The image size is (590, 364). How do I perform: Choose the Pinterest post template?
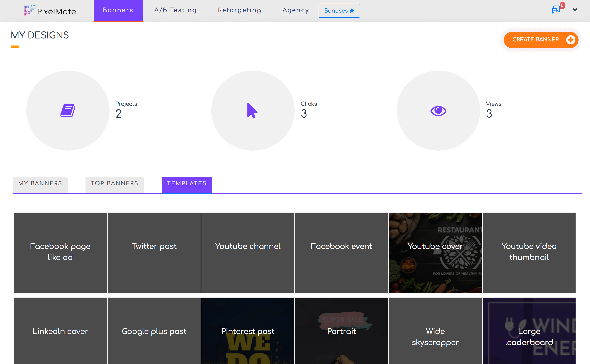click(x=248, y=331)
